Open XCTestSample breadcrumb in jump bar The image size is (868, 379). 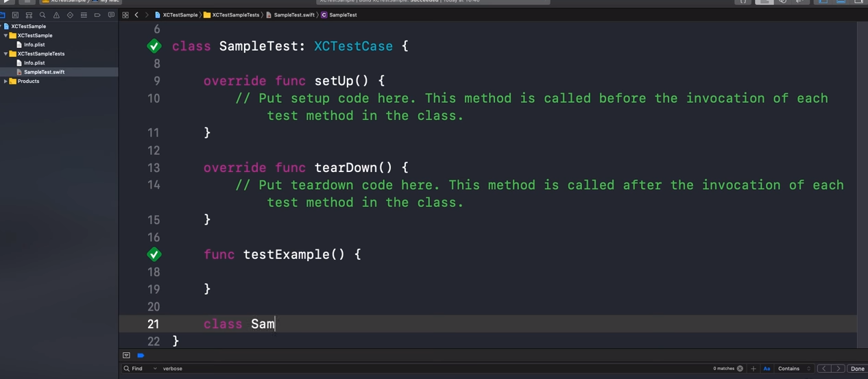point(176,14)
